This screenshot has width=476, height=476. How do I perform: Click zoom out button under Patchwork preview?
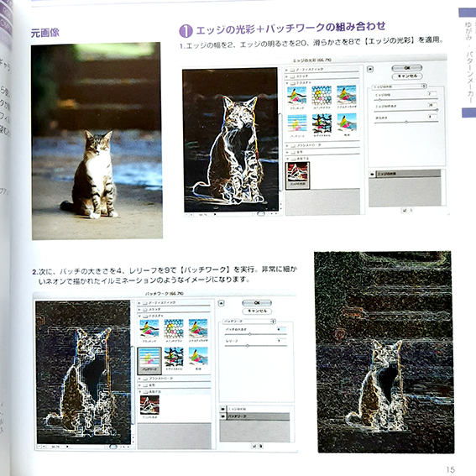[x=39, y=447]
